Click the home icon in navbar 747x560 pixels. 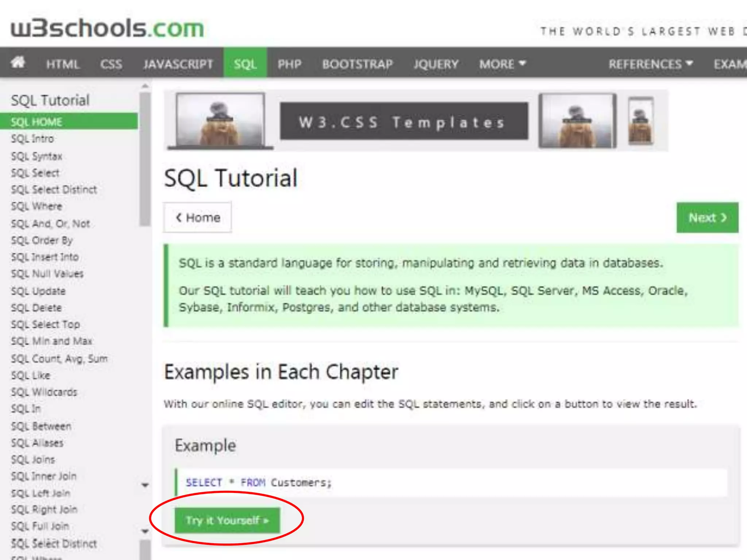click(x=18, y=63)
